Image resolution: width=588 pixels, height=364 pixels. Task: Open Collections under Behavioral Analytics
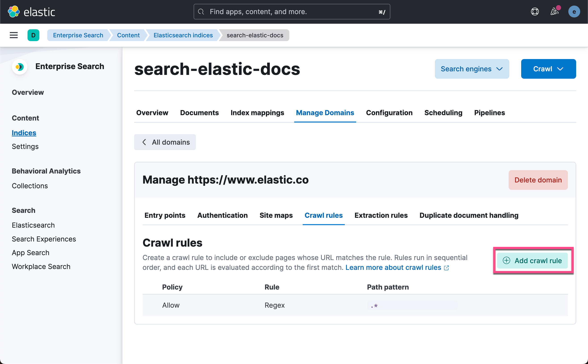[x=30, y=186]
